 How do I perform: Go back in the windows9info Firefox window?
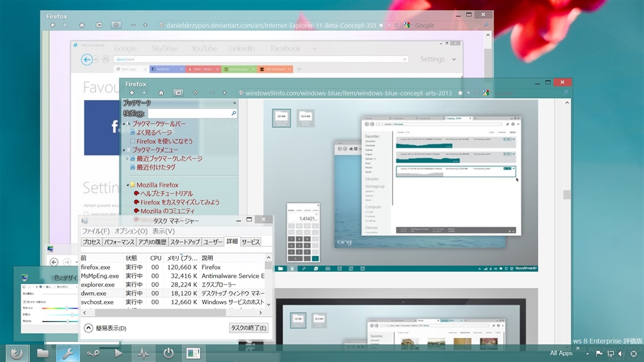tap(132, 93)
